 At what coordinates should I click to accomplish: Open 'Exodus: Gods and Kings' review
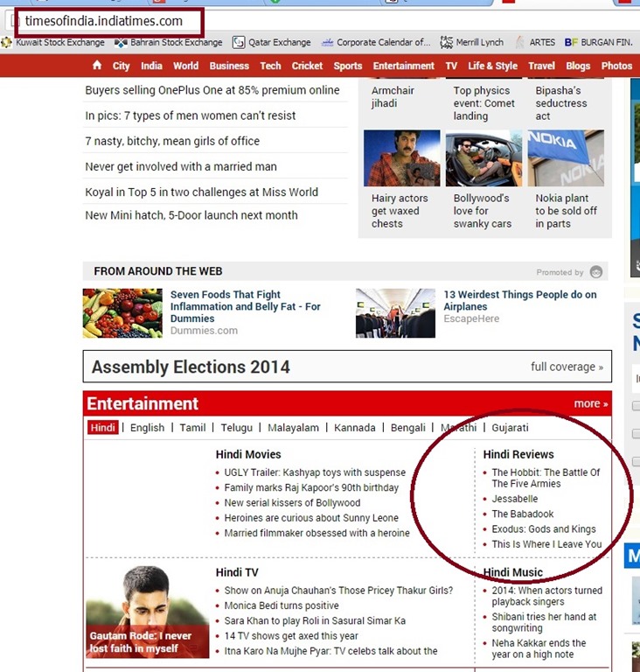tap(544, 528)
